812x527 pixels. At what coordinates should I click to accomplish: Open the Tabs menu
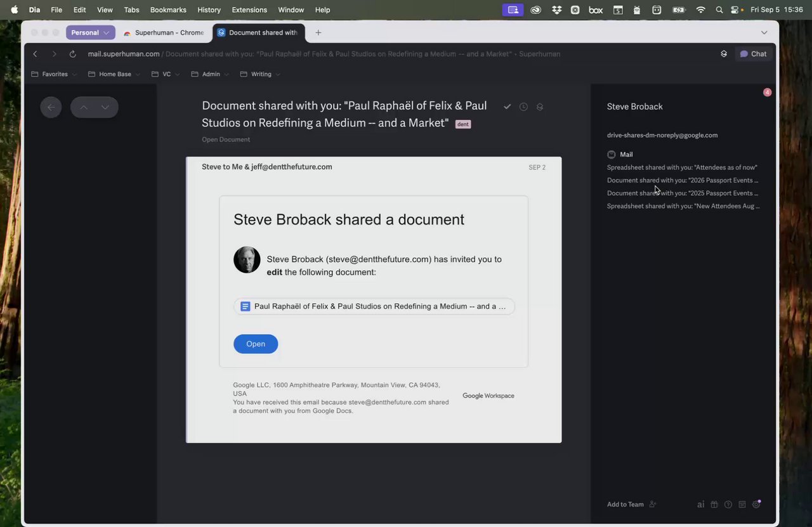click(x=131, y=10)
